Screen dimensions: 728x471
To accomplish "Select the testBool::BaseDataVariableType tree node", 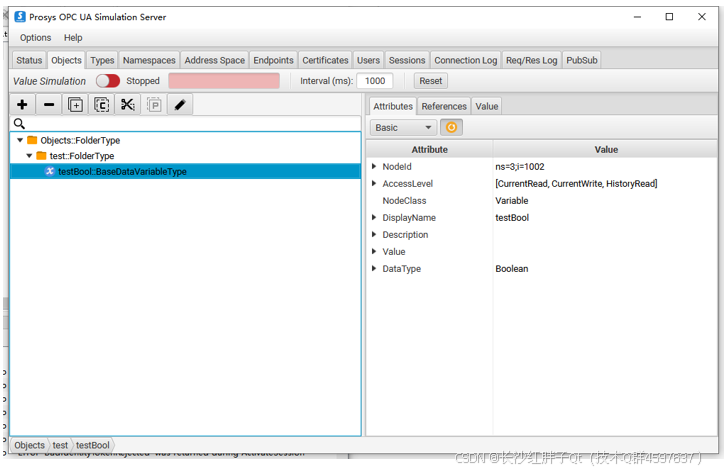I will [x=122, y=172].
